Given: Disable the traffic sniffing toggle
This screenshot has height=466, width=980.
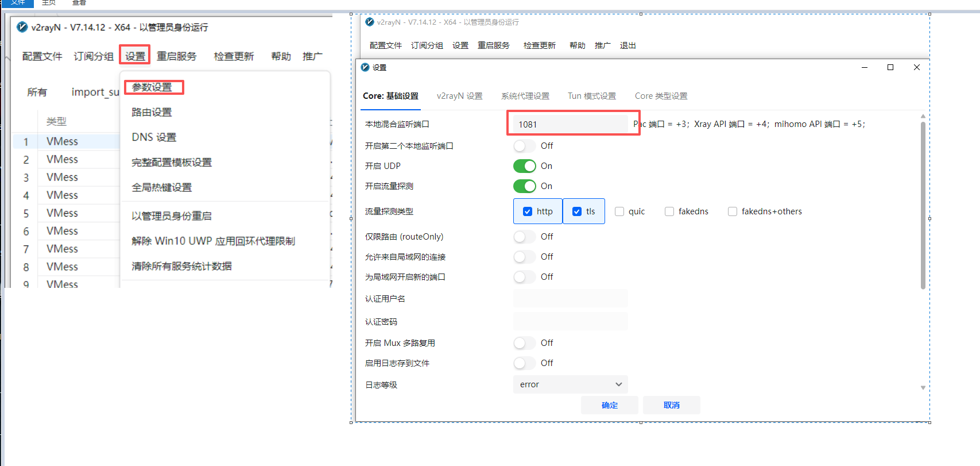Looking at the screenshot, I should click(x=524, y=186).
